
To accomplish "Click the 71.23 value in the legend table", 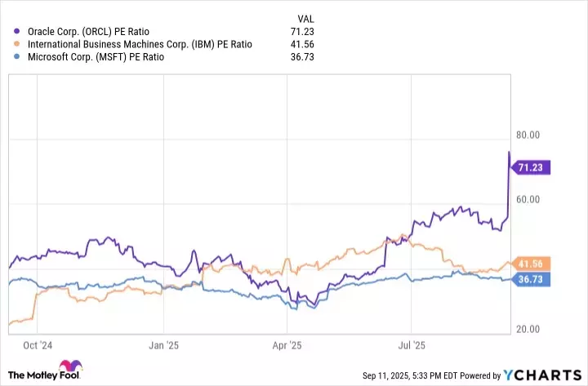I will coord(303,32).
